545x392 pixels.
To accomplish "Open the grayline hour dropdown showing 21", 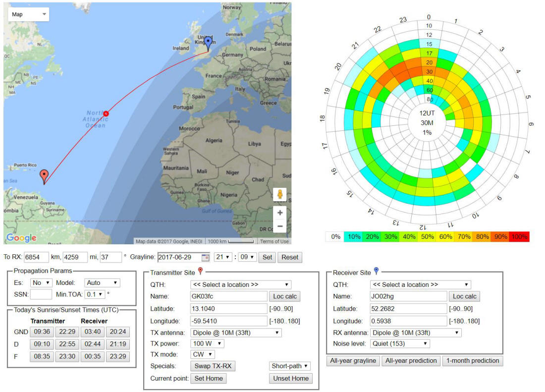I will (x=223, y=257).
